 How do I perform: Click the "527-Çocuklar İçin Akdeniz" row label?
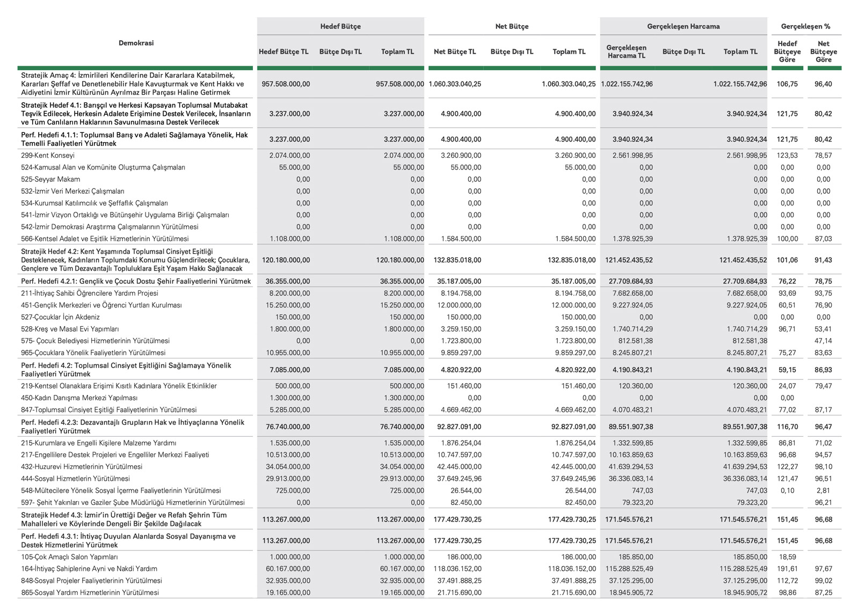tap(60, 317)
